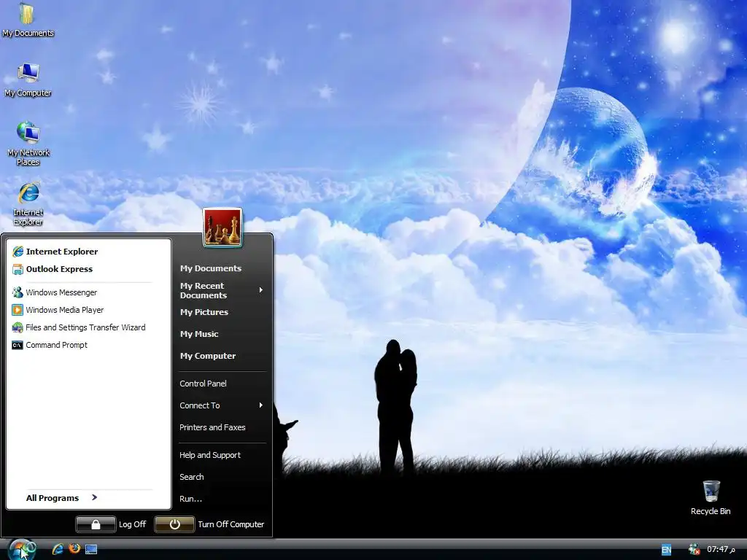Open the Recycle Bin on desktop
The height and width of the screenshot is (560, 747).
click(x=711, y=497)
